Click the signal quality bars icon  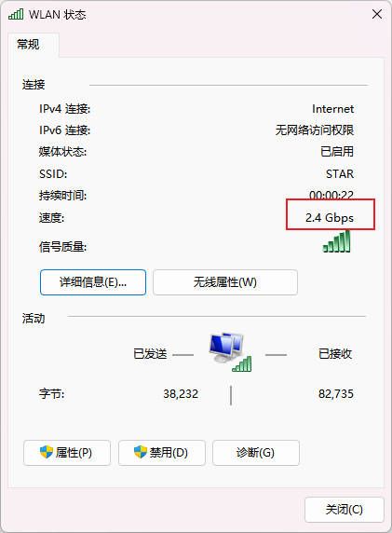pos(336,241)
